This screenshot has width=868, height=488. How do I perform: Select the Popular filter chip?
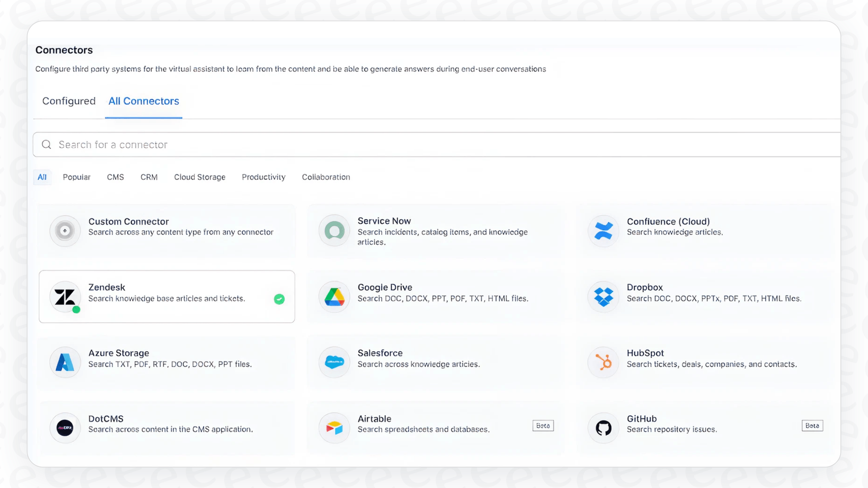click(x=76, y=177)
